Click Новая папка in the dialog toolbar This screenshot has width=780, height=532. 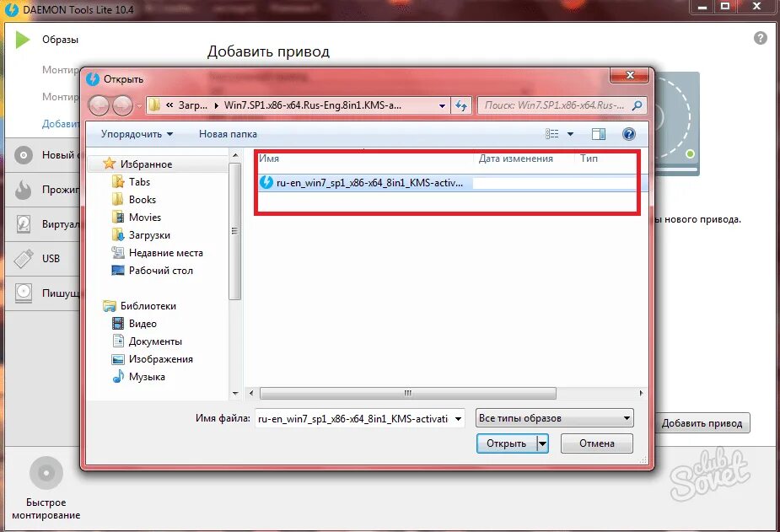(x=228, y=134)
